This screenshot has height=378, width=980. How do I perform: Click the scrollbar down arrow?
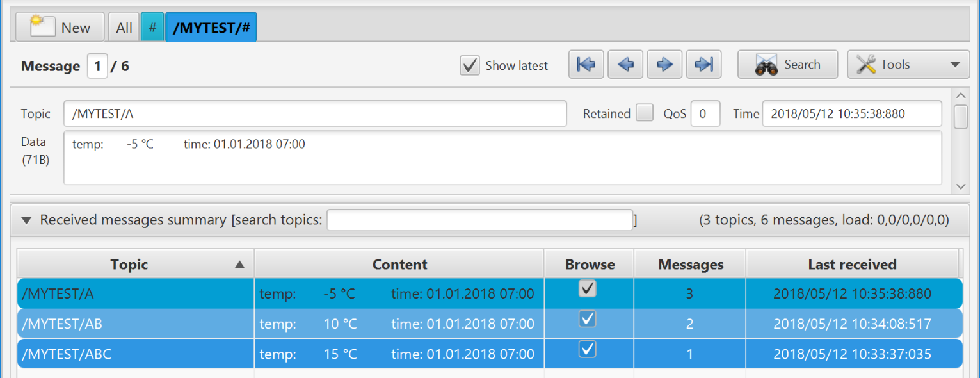(961, 186)
